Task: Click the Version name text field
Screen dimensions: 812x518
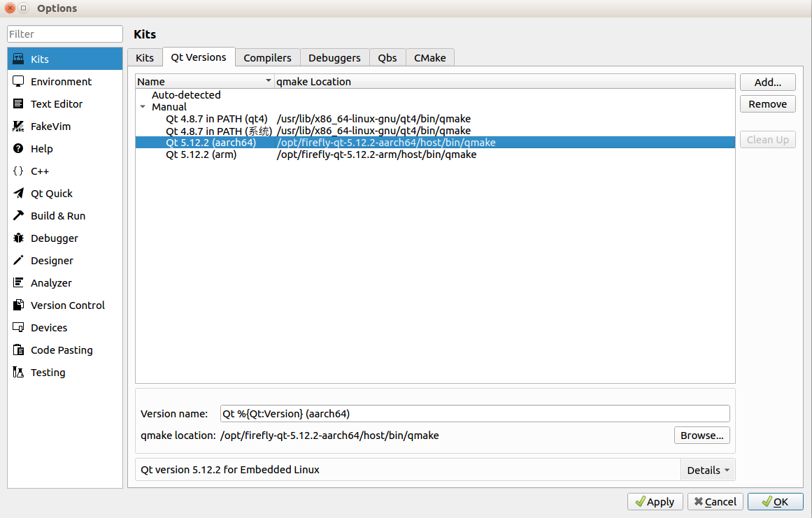Action: tap(474, 414)
